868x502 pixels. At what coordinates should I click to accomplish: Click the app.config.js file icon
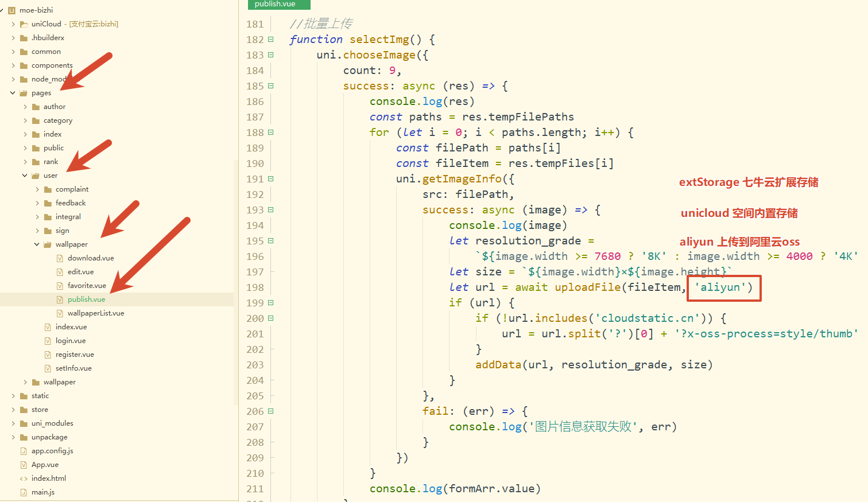24,451
